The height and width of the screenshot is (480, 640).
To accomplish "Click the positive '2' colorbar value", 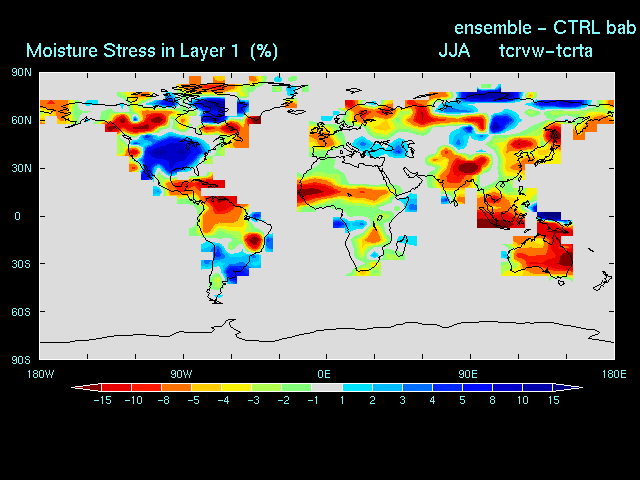I will 372,400.
